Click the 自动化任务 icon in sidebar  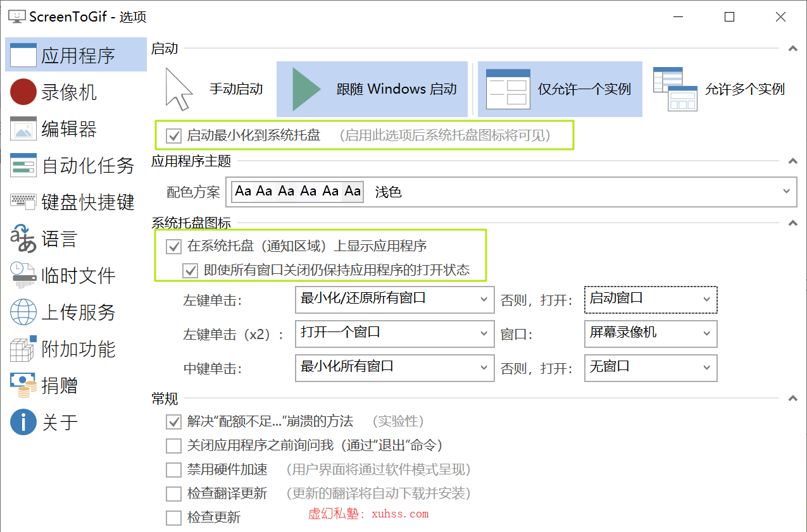pos(23,165)
